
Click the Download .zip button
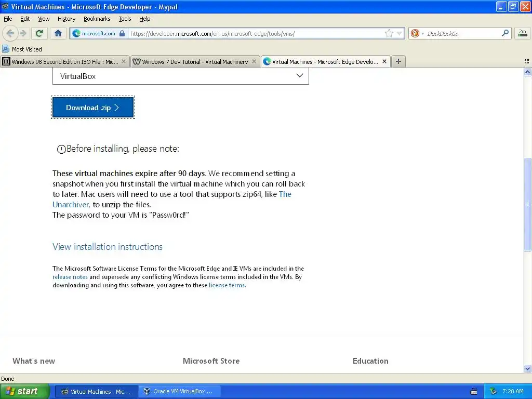(x=93, y=108)
